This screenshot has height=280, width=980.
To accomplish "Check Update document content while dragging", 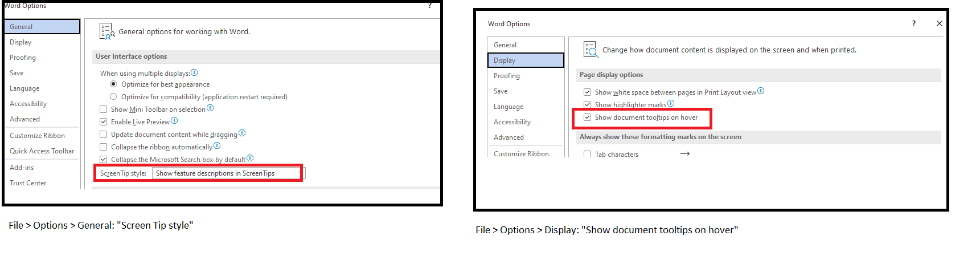I will [103, 134].
